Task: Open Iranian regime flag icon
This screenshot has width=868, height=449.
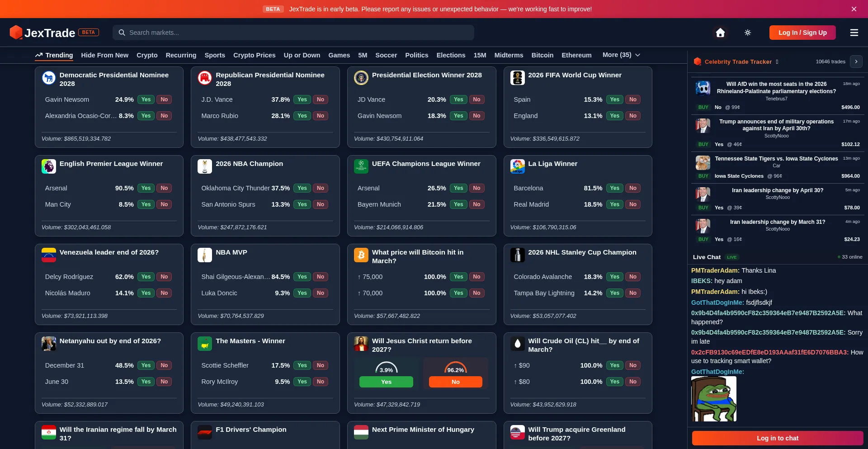Action: click(49, 432)
